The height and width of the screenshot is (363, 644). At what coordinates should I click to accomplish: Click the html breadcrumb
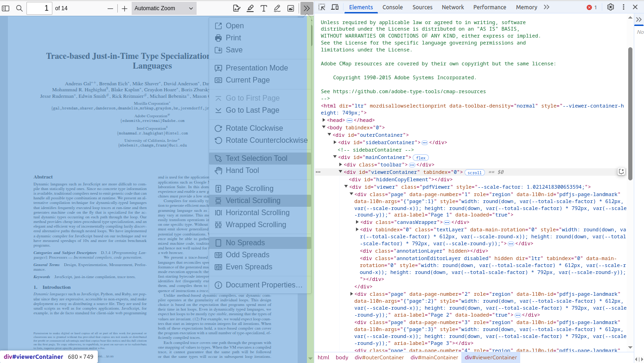pos(324,357)
